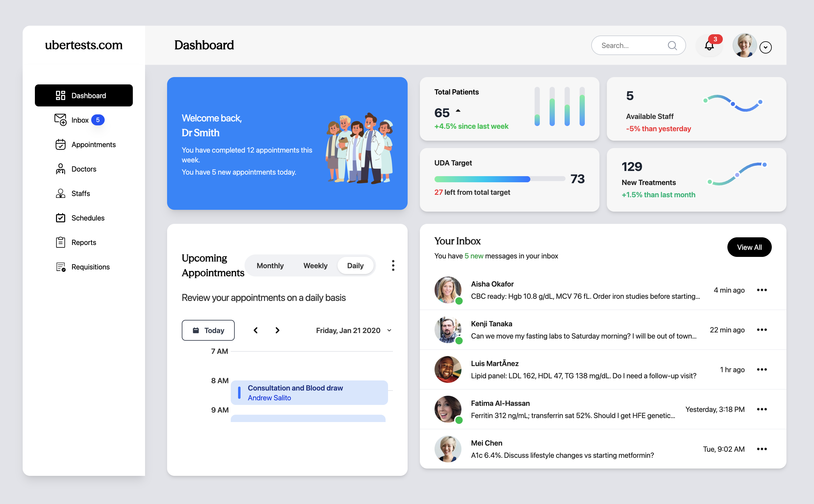Go to next day with right arrow
814x504 pixels.
tap(278, 330)
